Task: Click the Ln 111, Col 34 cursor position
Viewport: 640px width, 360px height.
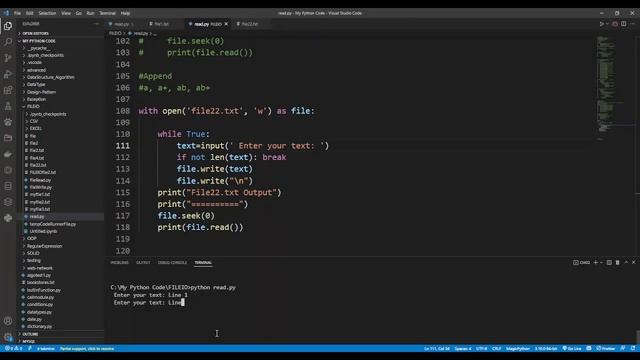Action: tap(437, 349)
